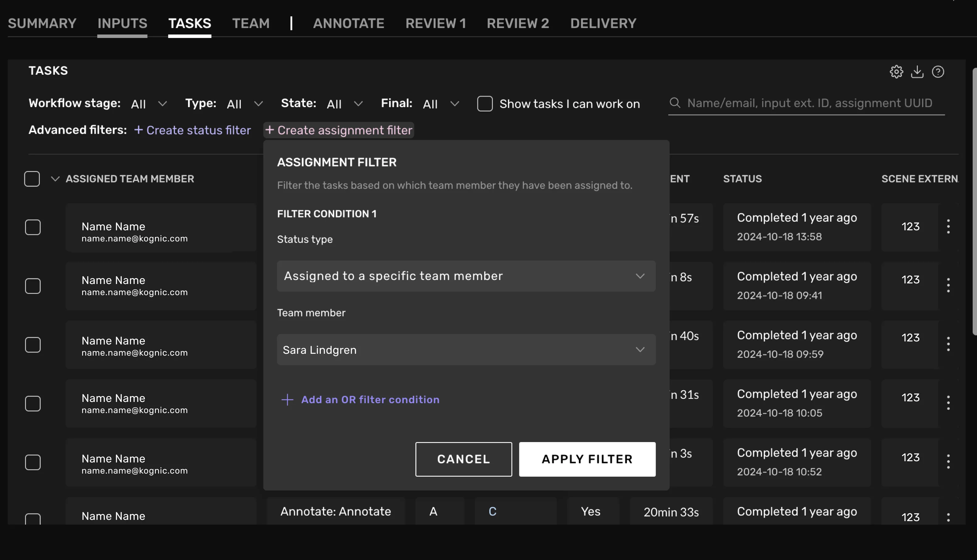Check the row completed 2024-10-18 10:52

click(x=33, y=463)
